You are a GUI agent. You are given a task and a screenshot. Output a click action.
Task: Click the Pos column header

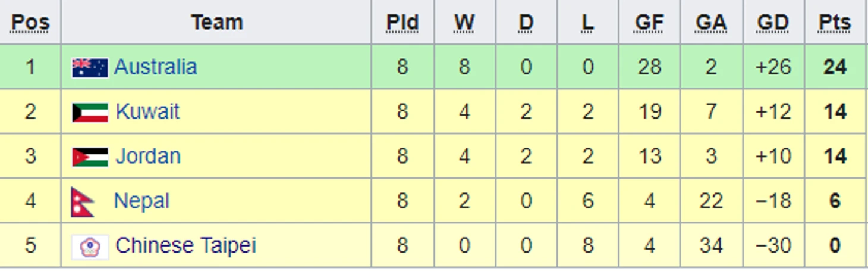[x=30, y=23]
